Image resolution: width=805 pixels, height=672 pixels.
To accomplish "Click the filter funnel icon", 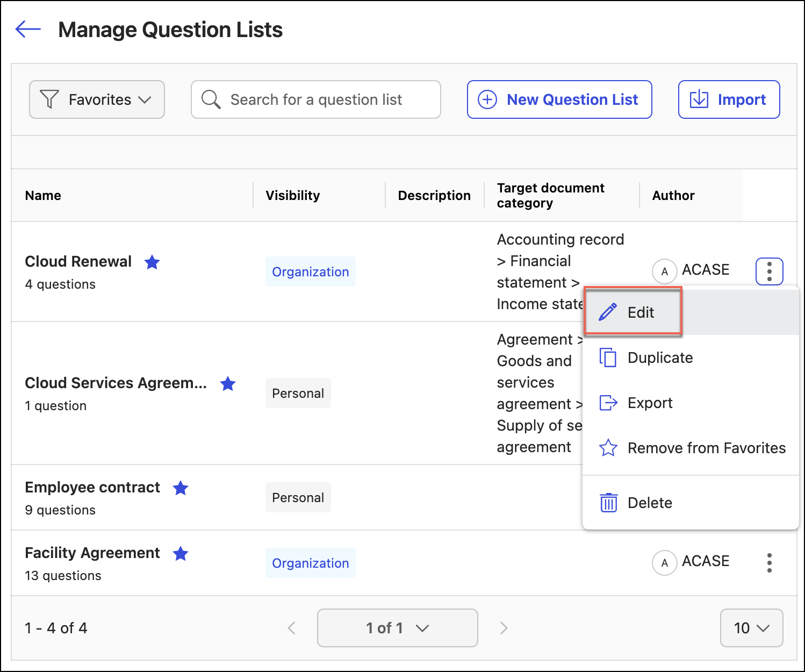I will pyautogui.click(x=50, y=99).
